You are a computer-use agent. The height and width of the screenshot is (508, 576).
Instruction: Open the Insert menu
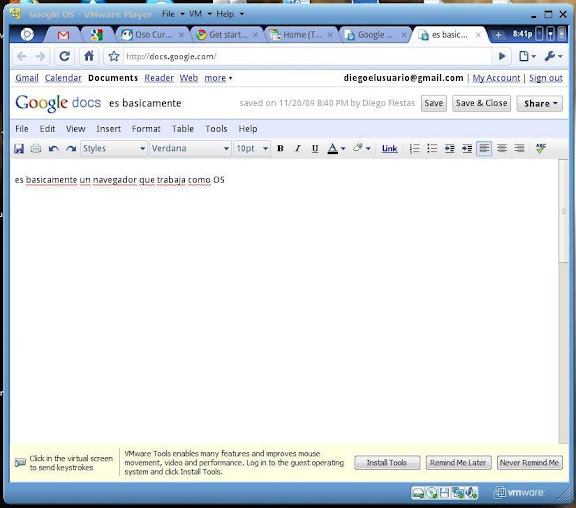click(x=109, y=129)
